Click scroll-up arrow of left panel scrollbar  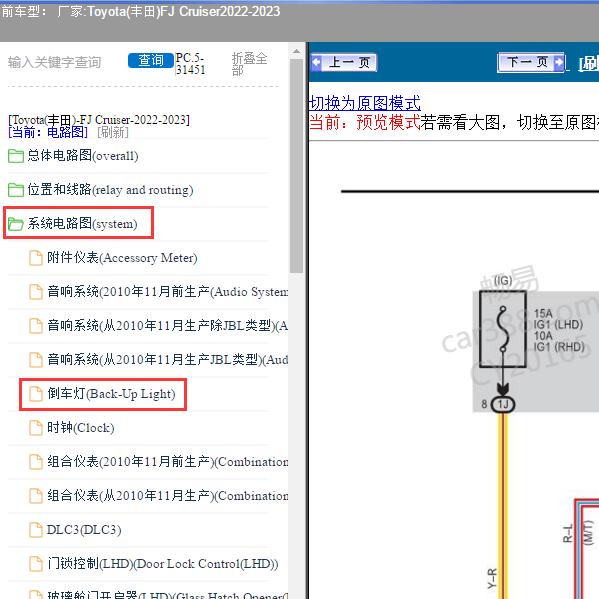coord(296,52)
